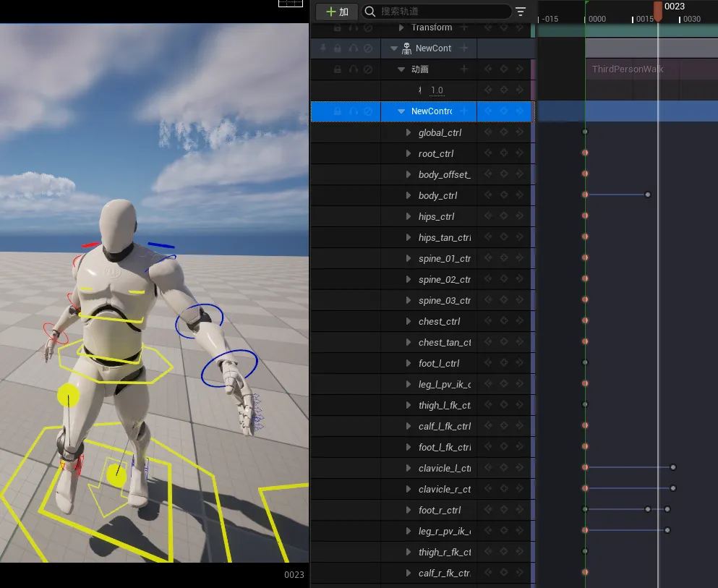Image resolution: width=718 pixels, height=588 pixels.
Task: Toggle lock on the 动画 track
Action: pos(338,69)
